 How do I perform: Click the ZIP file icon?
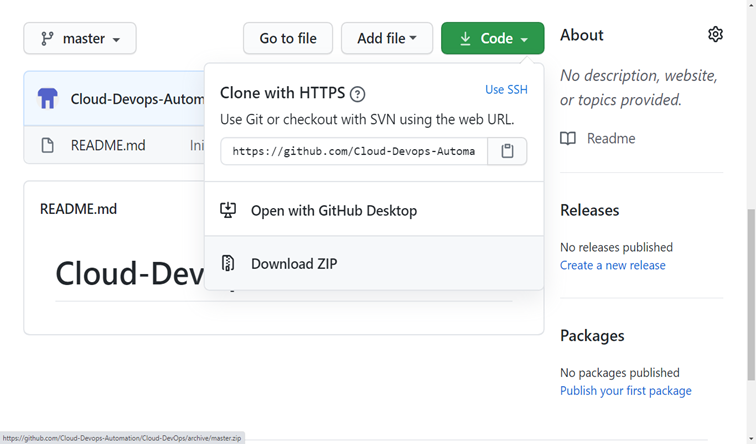pyautogui.click(x=228, y=263)
